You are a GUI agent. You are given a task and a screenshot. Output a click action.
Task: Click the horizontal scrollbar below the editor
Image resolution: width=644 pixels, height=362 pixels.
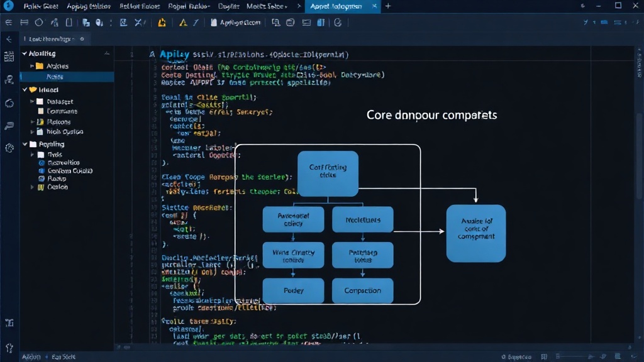click(374, 347)
